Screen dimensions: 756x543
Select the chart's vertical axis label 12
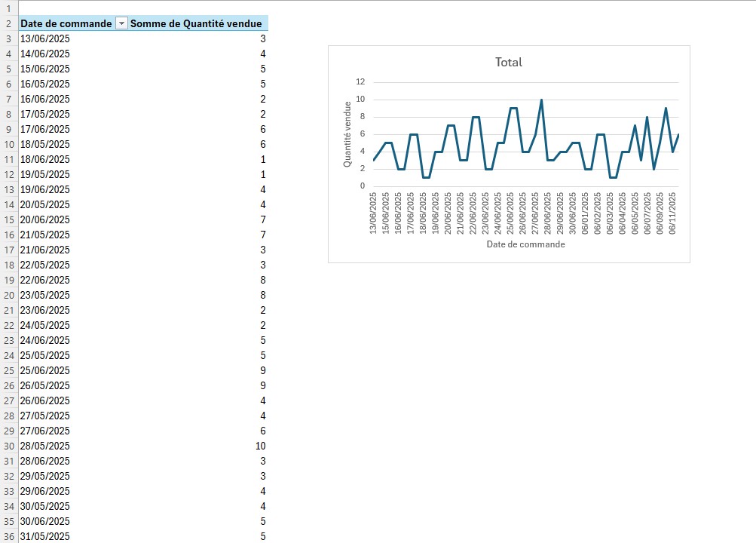pos(360,82)
